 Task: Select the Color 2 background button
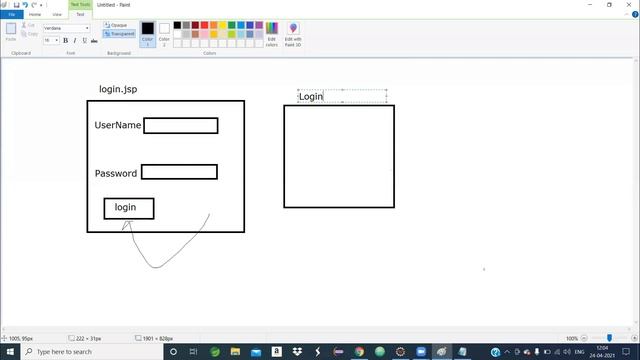(164, 34)
